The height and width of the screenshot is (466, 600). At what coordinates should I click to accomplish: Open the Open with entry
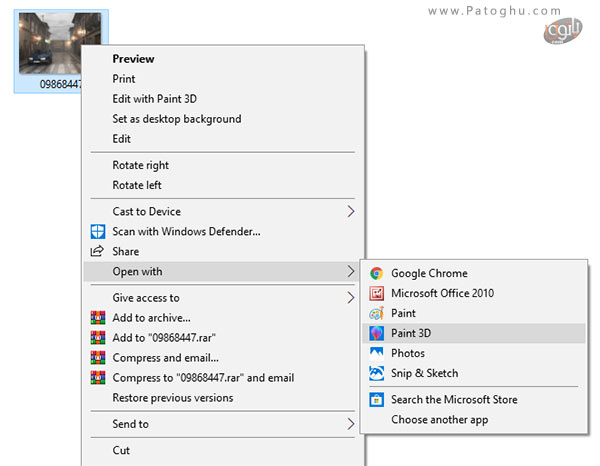coord(223,271)
